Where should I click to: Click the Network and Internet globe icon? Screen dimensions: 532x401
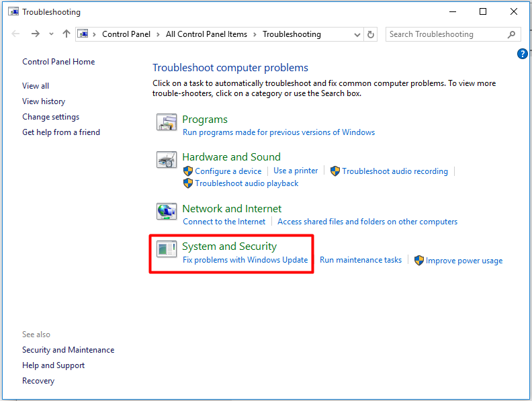(x=167, y=212)
